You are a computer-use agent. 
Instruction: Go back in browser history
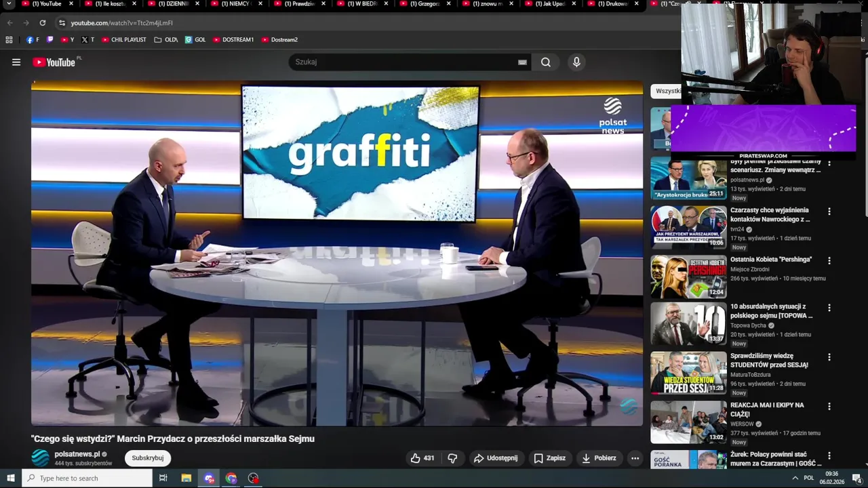pyautogui.click(x=9, y=23)
